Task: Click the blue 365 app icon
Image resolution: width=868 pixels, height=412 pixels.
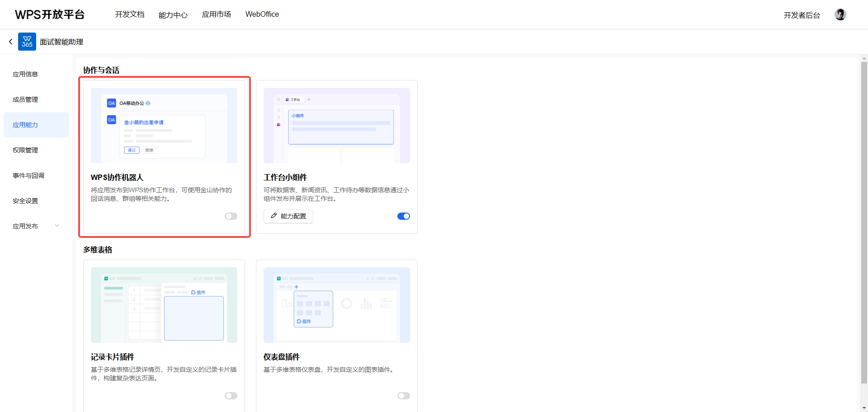Action: pyautogui.click(x=27, y=42)
